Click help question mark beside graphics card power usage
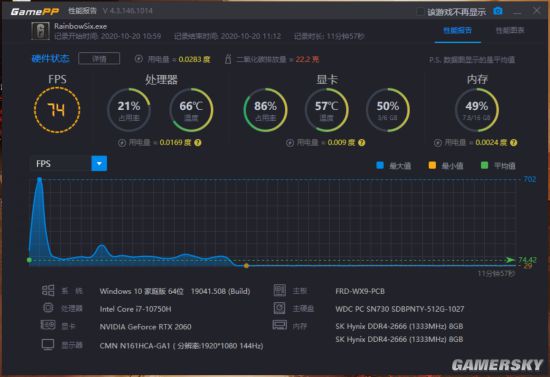 362,143
